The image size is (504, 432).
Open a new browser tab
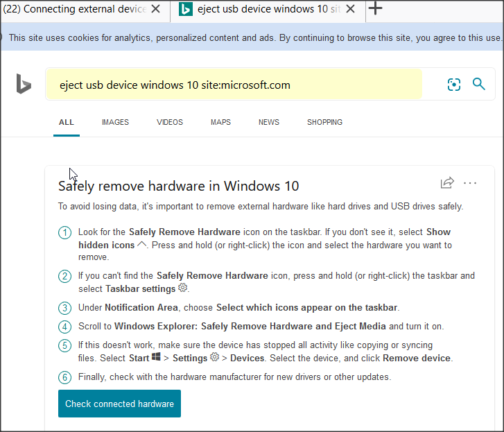(375, 8)
